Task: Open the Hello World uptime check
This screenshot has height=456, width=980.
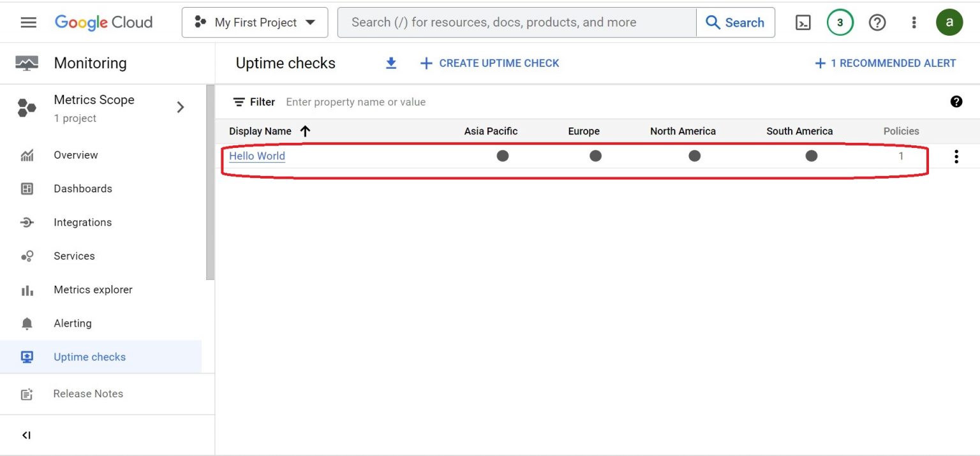Action: (x=256, y=156)
